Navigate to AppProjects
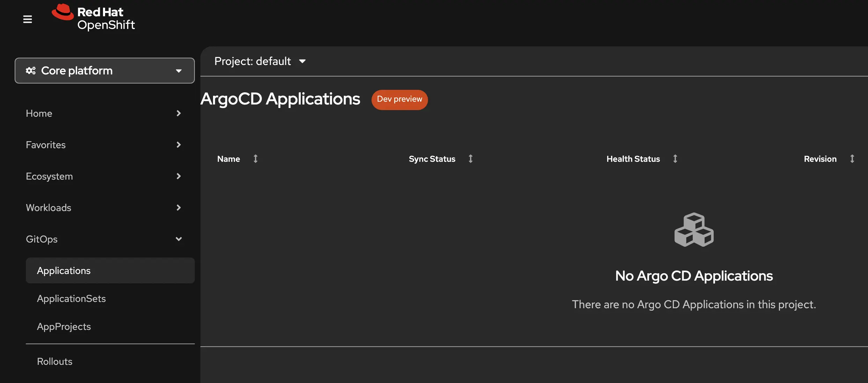This screenshot has height=383, width=868. click(x=64, y=326)
